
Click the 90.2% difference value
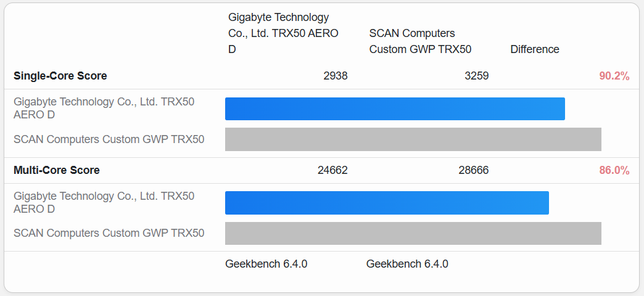click(614, 76)
